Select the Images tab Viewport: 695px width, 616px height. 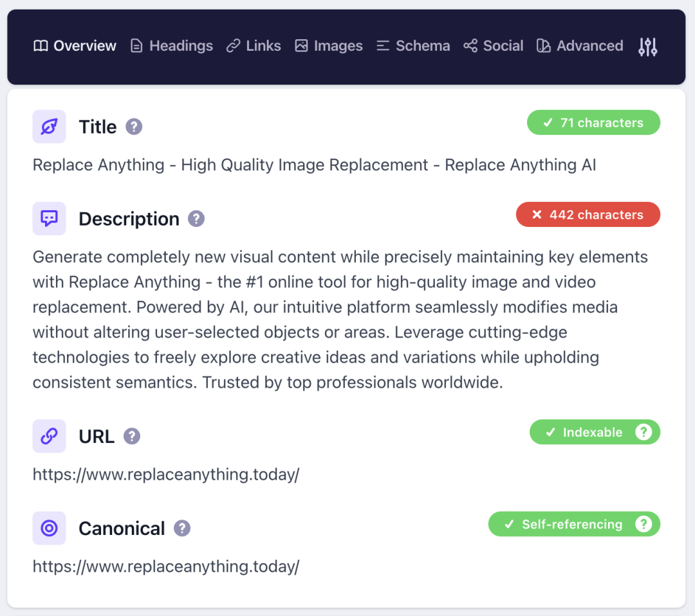point(328,46)
